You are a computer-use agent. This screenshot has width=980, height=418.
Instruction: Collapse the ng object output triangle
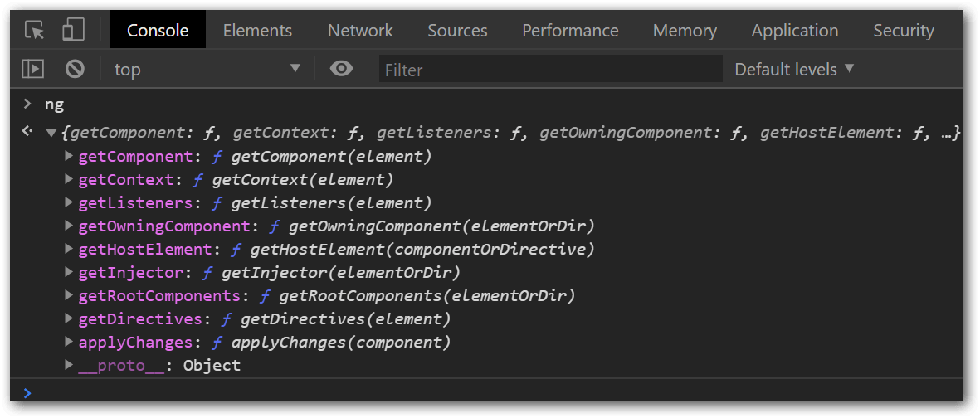51,133
